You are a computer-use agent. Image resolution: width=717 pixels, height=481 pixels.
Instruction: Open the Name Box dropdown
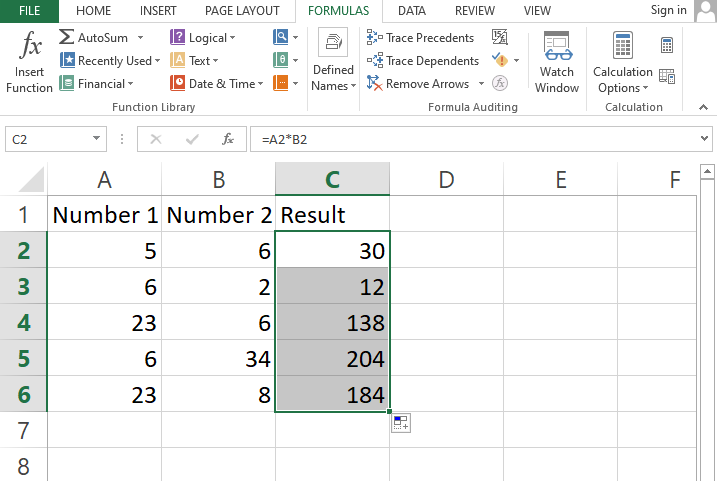[97, 139]
